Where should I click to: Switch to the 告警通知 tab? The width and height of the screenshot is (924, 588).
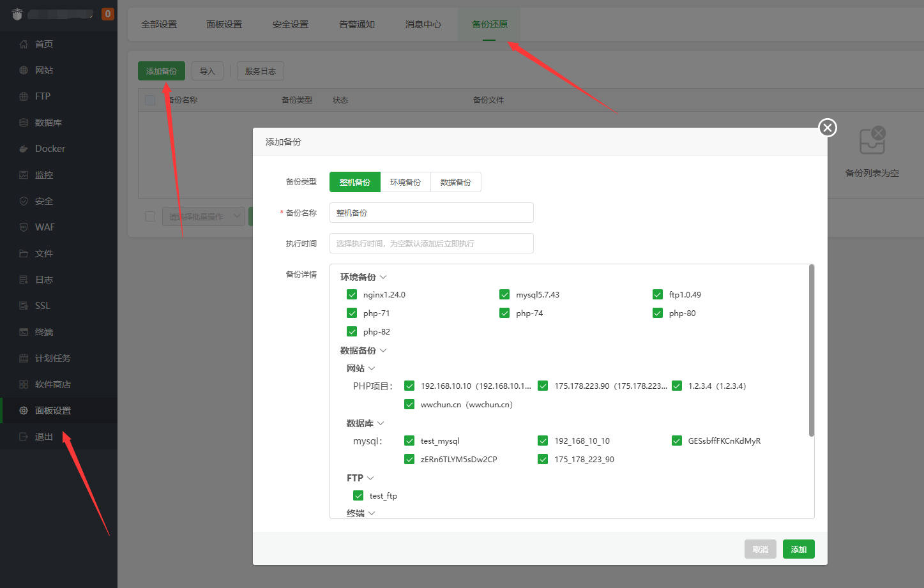tap(357, 24)
